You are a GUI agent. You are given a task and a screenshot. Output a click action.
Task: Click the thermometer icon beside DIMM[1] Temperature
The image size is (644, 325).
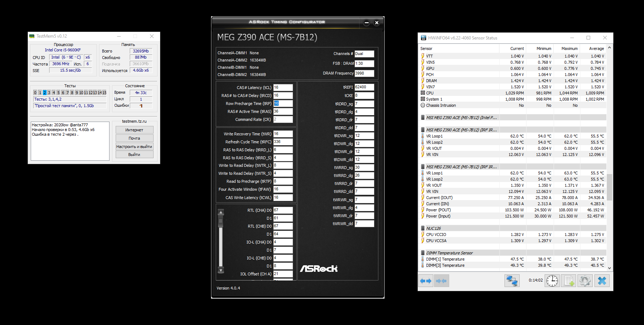point(423,259)
